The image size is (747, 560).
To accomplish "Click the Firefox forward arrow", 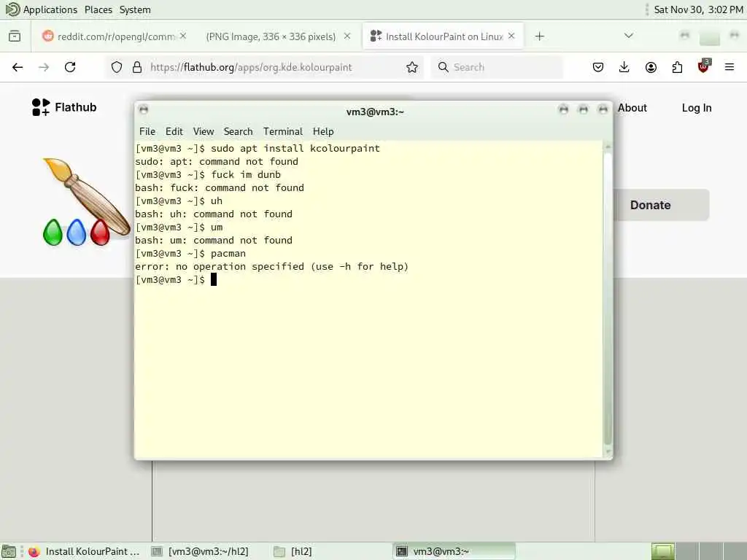I will point(44,67).
